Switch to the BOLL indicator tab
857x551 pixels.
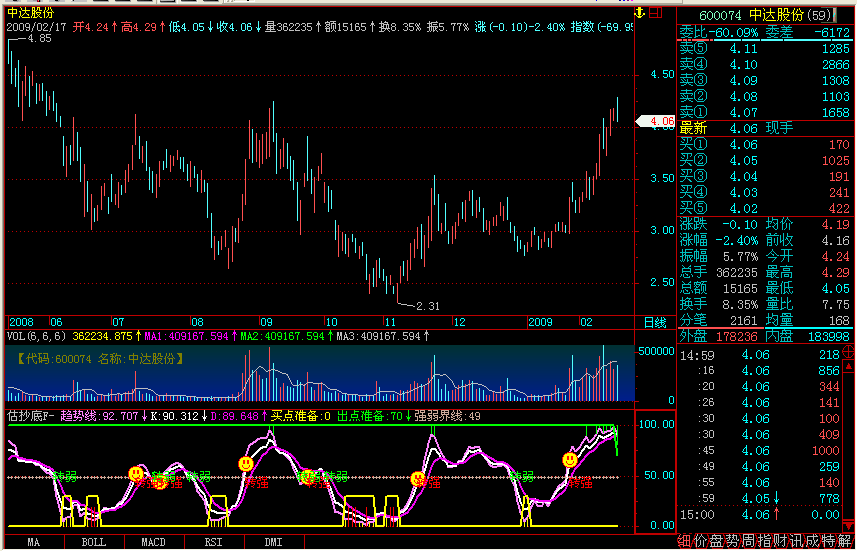pyautogui.click(x=94, y=543)
